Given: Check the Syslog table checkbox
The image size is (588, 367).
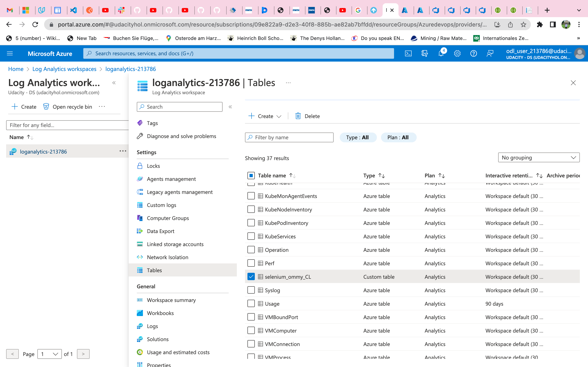Looking at the screenshot, I should 251,290.
